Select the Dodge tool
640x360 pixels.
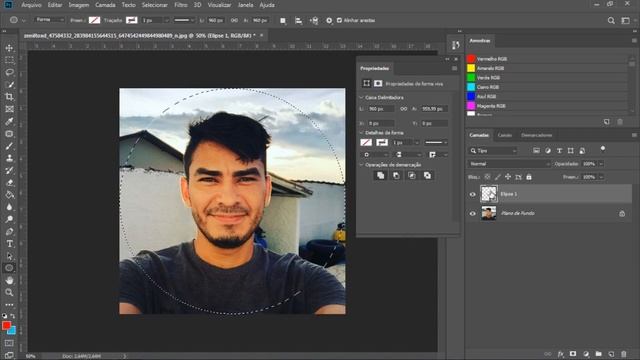(9, 219)
